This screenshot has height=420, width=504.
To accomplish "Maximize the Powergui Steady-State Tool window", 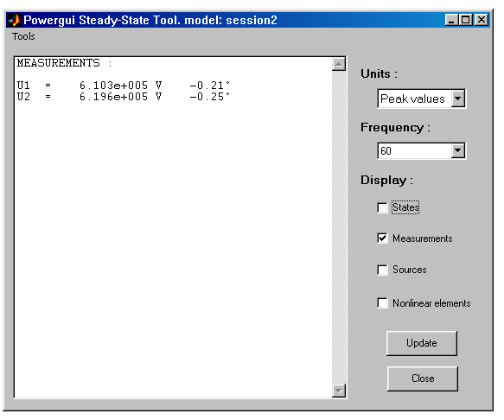I will [x=465, y=20].
